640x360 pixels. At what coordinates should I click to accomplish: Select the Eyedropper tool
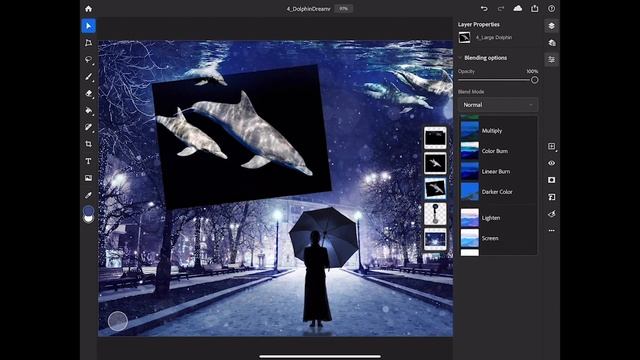click(x=89, y=195)
